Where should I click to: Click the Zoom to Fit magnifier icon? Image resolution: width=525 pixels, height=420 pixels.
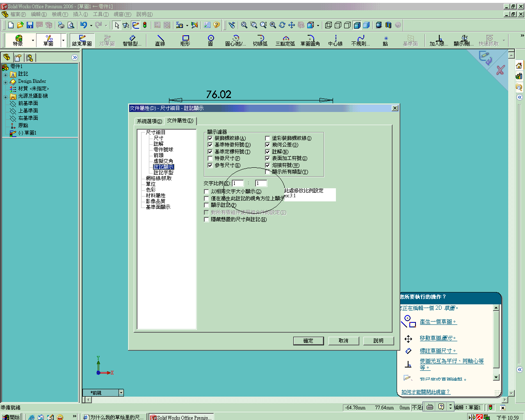(244, 25)
